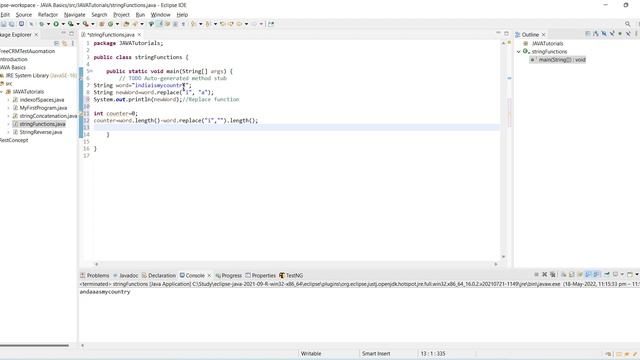Toggle Scroll Lock in Console toolbar
The height and width of the screenshot is (360, 640).
coord(572,274)
